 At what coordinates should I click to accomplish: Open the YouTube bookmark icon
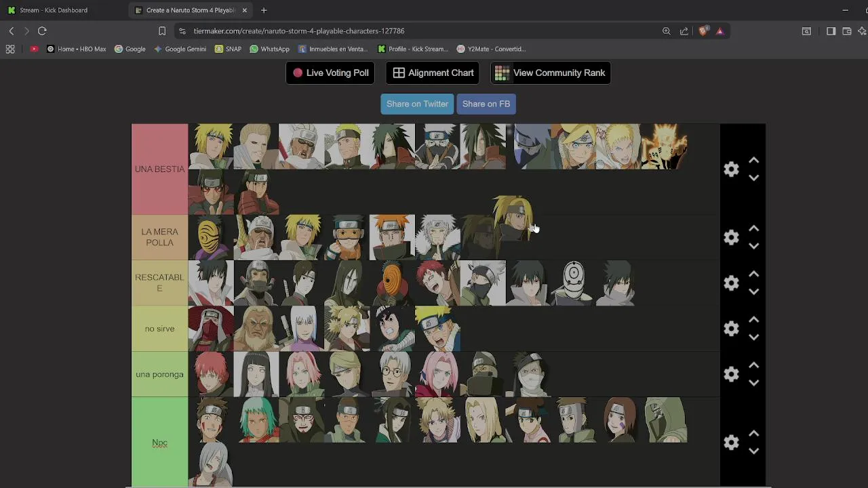pyautogui.click(x=34, y=49)
